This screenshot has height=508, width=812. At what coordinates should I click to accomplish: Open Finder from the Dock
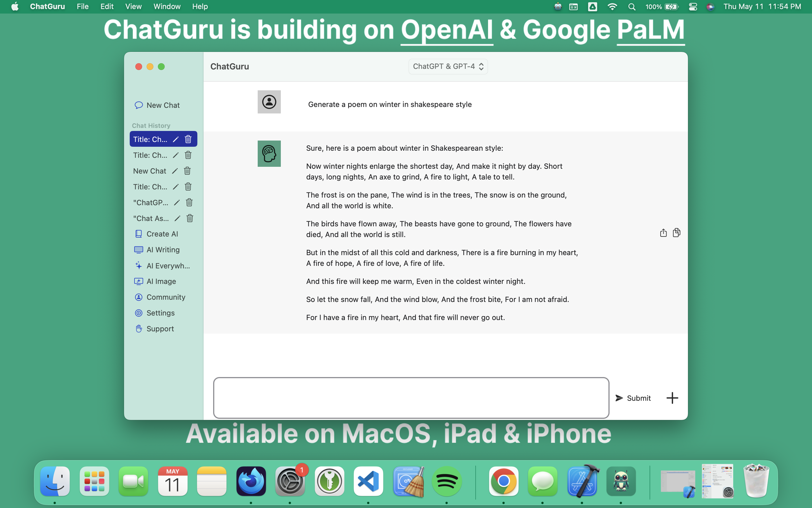pyautogui.click(x=55, y=481)
